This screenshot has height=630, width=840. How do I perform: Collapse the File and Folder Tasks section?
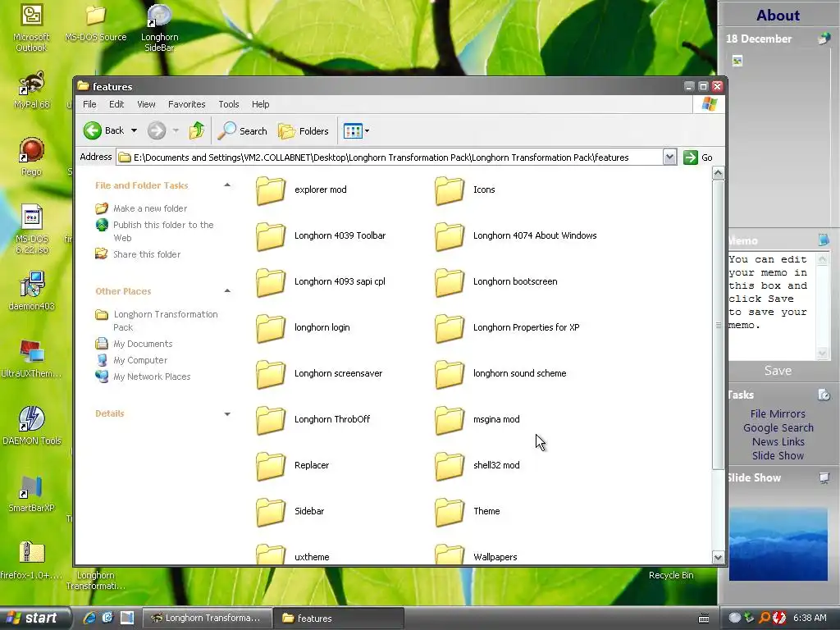tap(227, 185)
